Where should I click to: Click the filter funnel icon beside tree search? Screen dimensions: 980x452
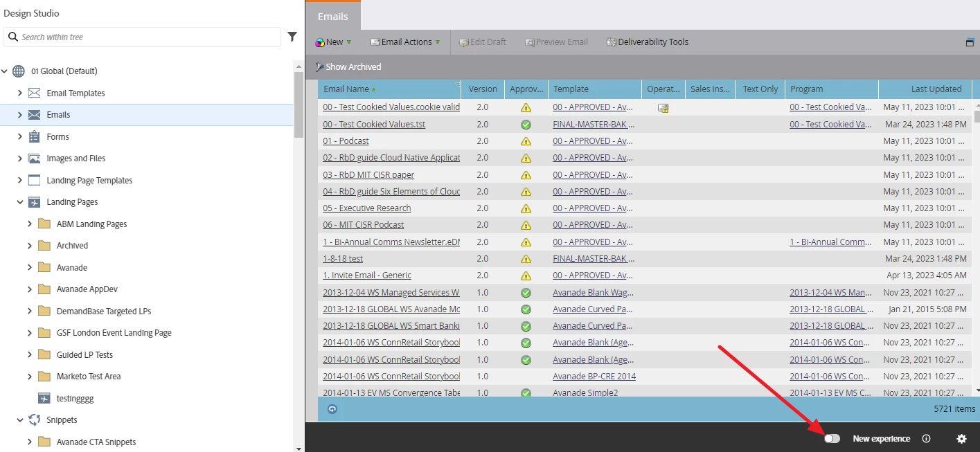[x=292, y=37]
